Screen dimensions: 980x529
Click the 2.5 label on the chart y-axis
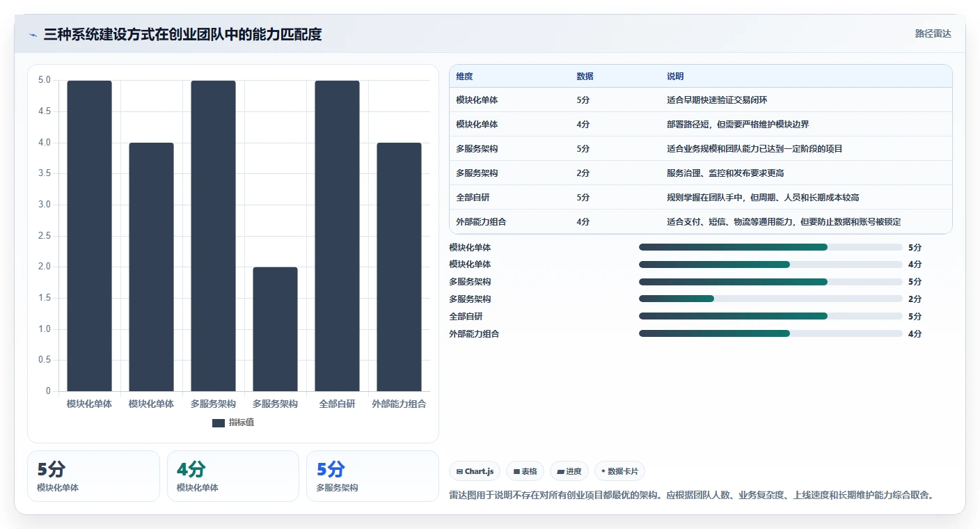coord(44,236)
